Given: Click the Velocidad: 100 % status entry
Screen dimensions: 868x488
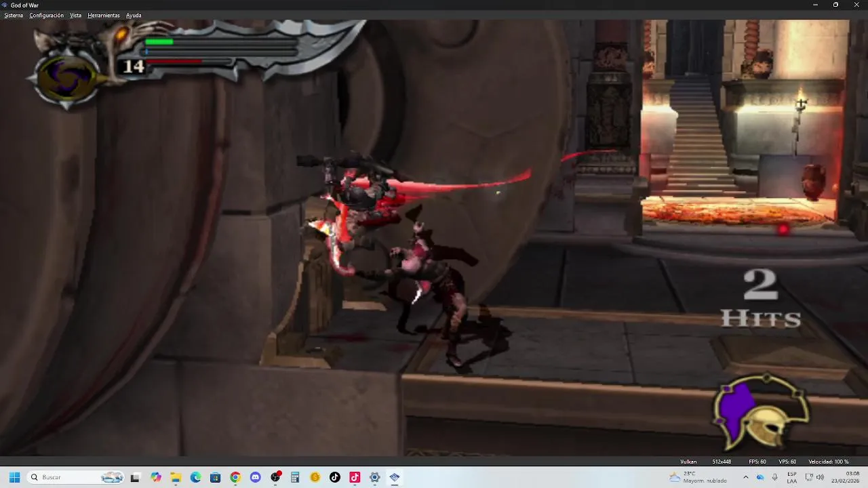Looking at the screenshot, I should click(829, 462).
